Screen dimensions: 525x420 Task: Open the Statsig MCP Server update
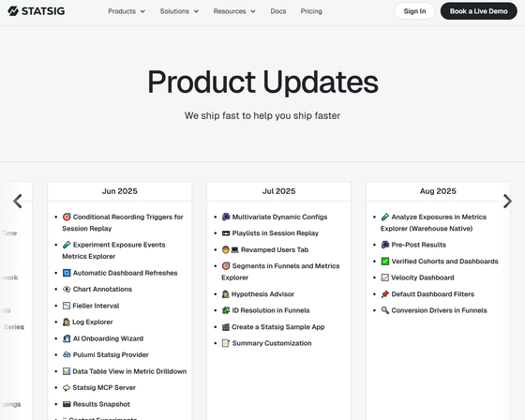tap(104, 387)
